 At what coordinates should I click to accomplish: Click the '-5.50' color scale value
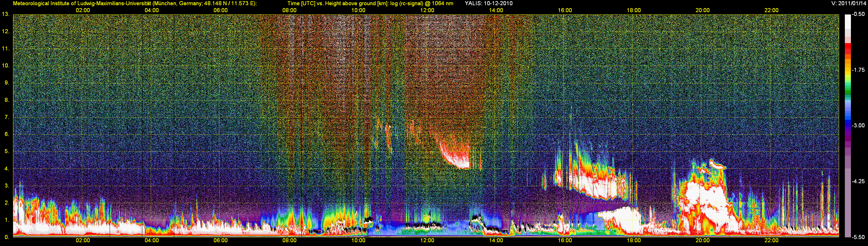pyautogui.click(x=858, y=237)
